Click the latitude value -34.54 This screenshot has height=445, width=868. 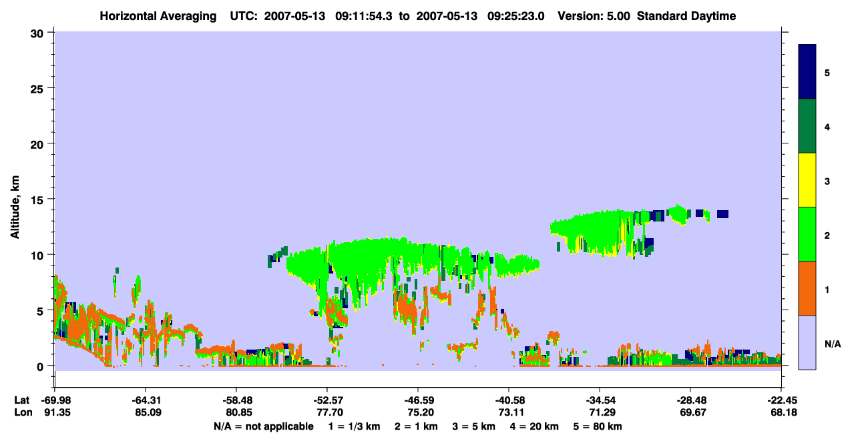click(x=600, y=400)
